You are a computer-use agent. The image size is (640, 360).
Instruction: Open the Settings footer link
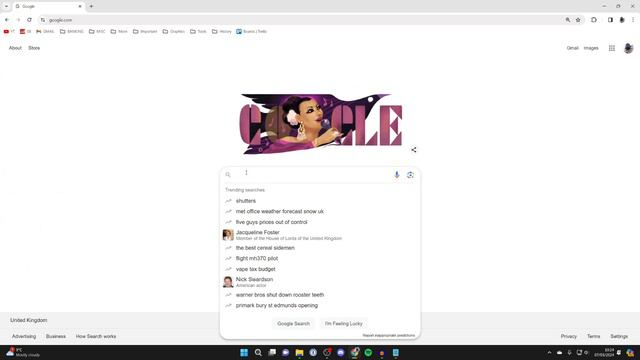coord(619,336)
